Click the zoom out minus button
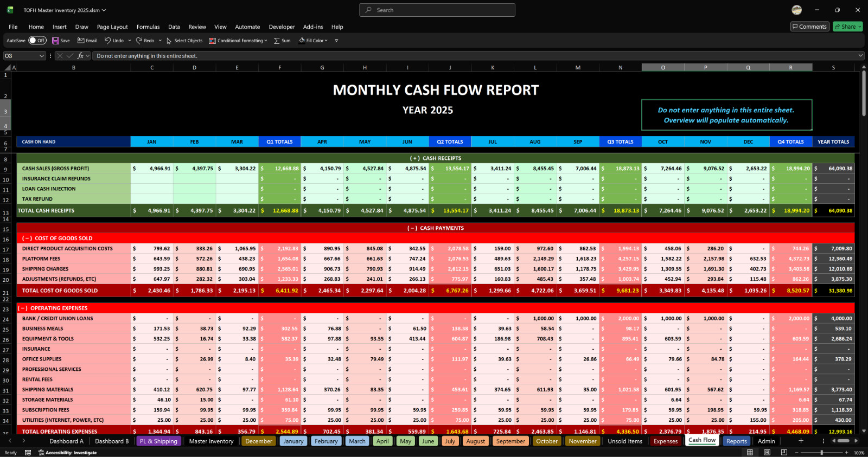This screenshot has height=457, width=868. (x=796, y=453)
